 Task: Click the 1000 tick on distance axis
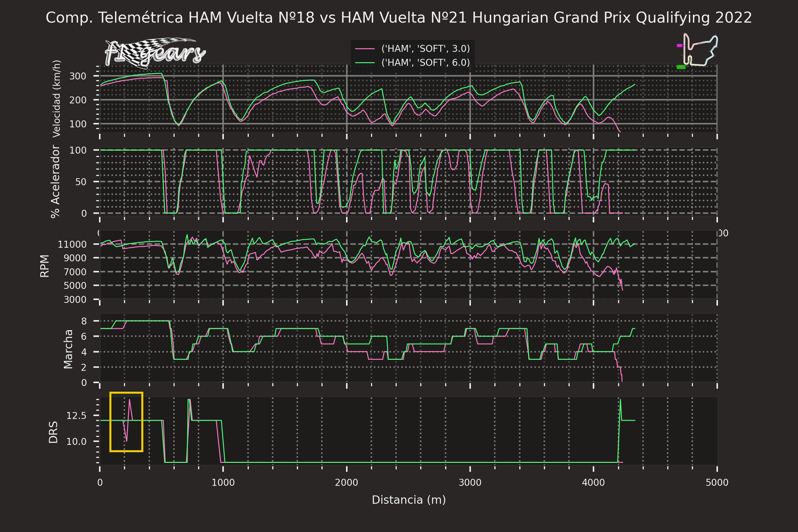(x=223, y=482)
